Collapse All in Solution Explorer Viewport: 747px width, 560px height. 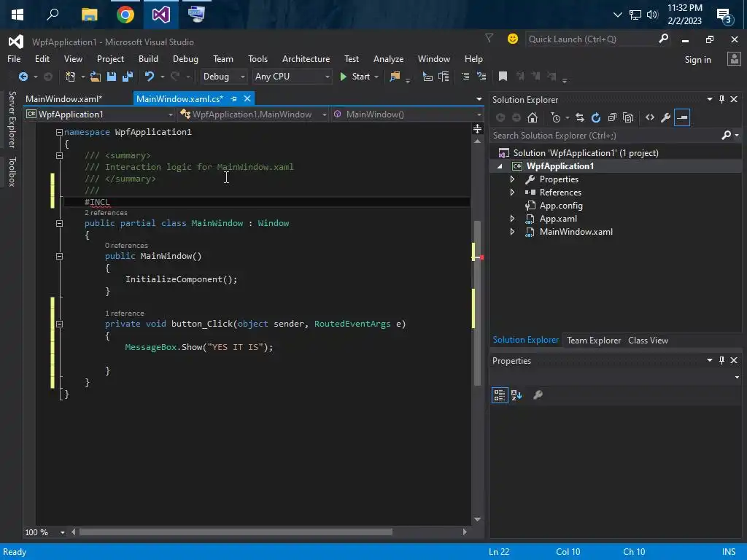612,117
